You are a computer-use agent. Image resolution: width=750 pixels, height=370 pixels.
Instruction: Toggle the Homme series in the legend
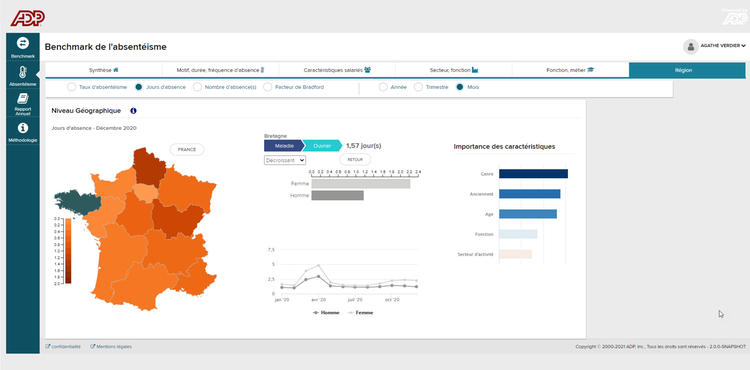pyautogui.click(x=326, y=313)
